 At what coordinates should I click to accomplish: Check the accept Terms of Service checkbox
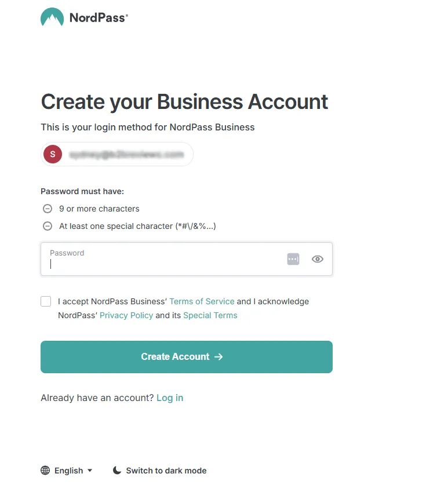click(x=46, y=301)
